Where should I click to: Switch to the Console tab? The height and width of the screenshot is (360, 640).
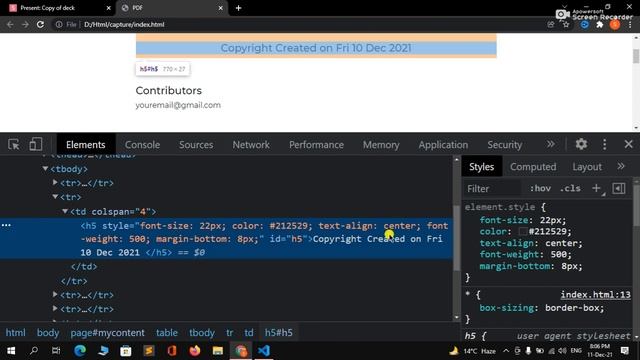point(142,144)
